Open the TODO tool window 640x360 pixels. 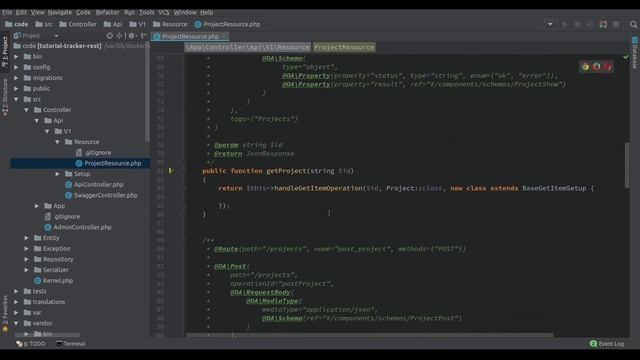(x=31, y=344)
